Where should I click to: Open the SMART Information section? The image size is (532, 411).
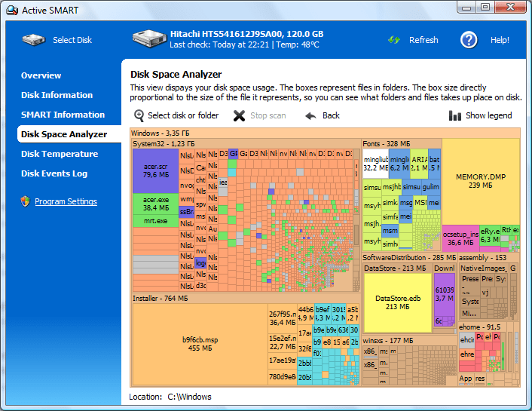pyautogui.click(x=63, y=115)
